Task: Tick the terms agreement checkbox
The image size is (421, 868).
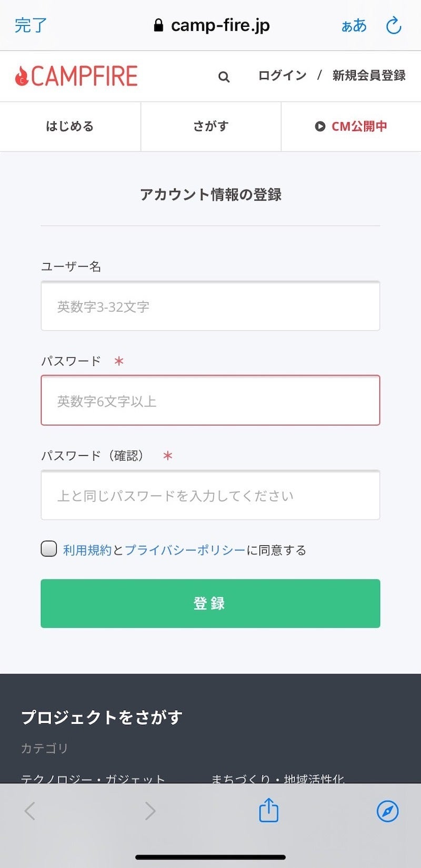Action: (49, 549)
